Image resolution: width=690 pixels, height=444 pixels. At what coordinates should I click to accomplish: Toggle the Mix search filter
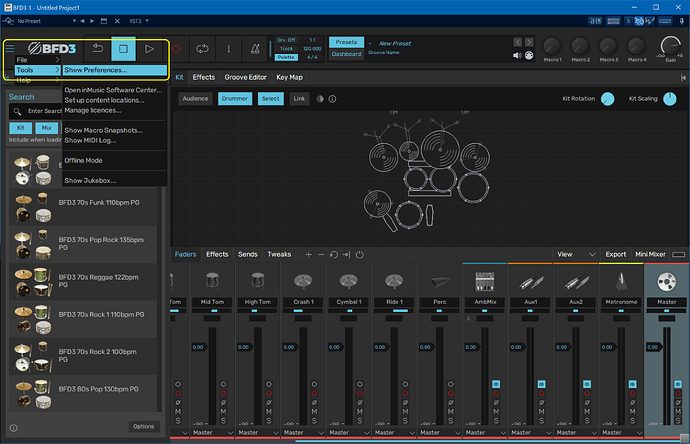[47, 128]
